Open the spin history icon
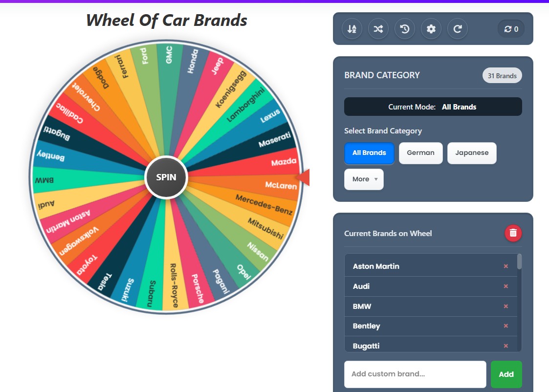The height and width of the screenshot is (392, 549). (405, 29)
